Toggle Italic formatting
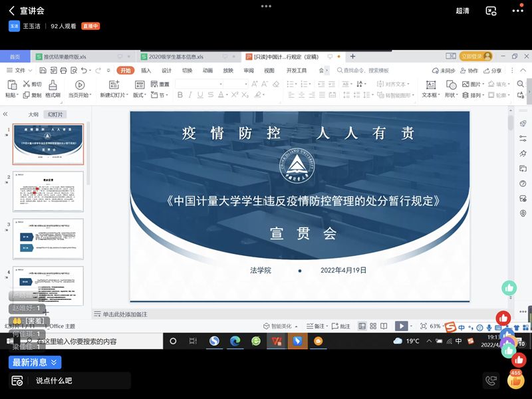The image size is (532, 399). click(x=190, y=95)
